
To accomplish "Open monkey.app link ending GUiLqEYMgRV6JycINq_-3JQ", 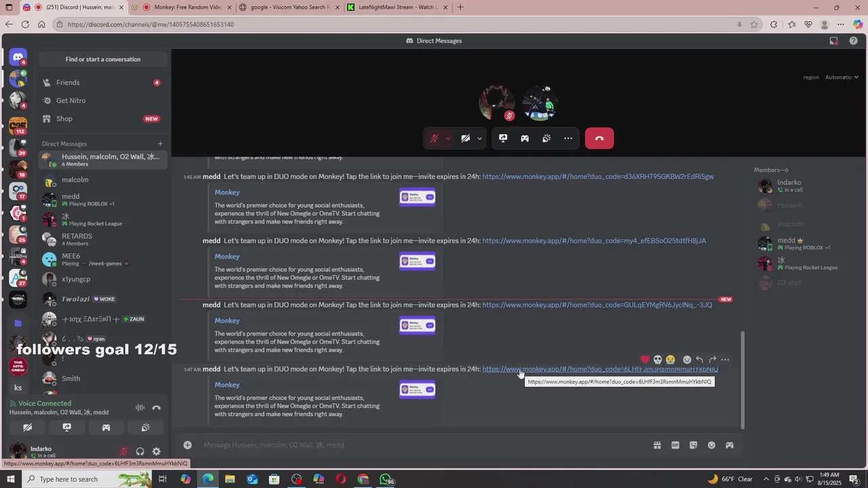I will pyautogui.click(x=597, y=305).
